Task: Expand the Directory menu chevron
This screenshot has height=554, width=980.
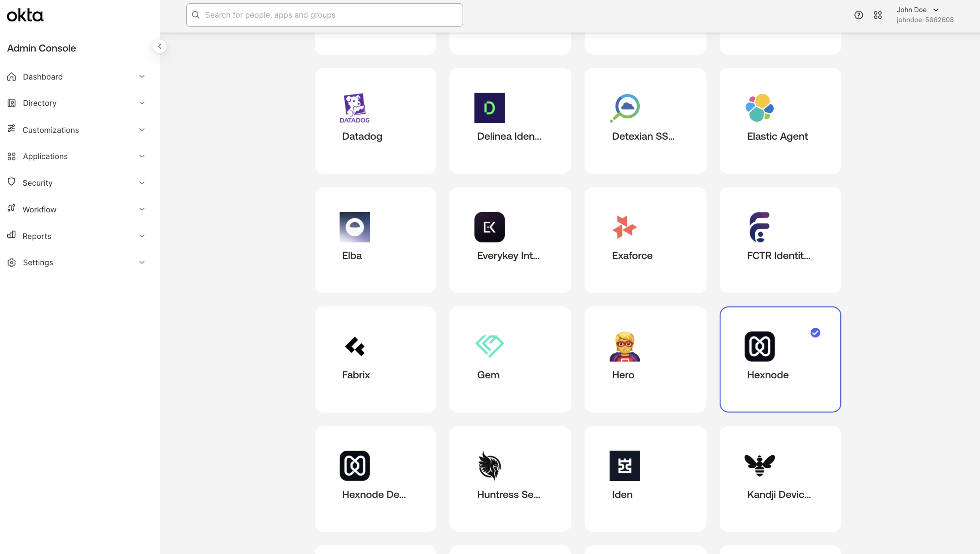Action: [142, 103]
